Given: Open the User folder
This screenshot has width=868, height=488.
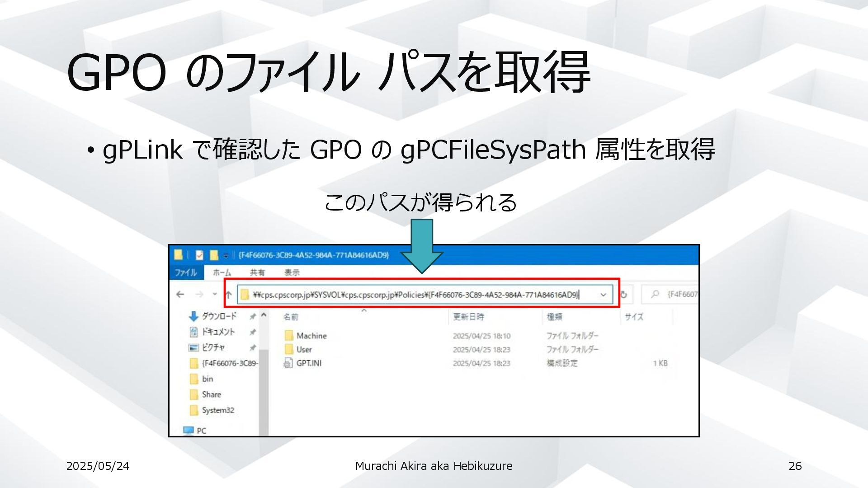Looking at the screenshot, I should click(304, 350).
